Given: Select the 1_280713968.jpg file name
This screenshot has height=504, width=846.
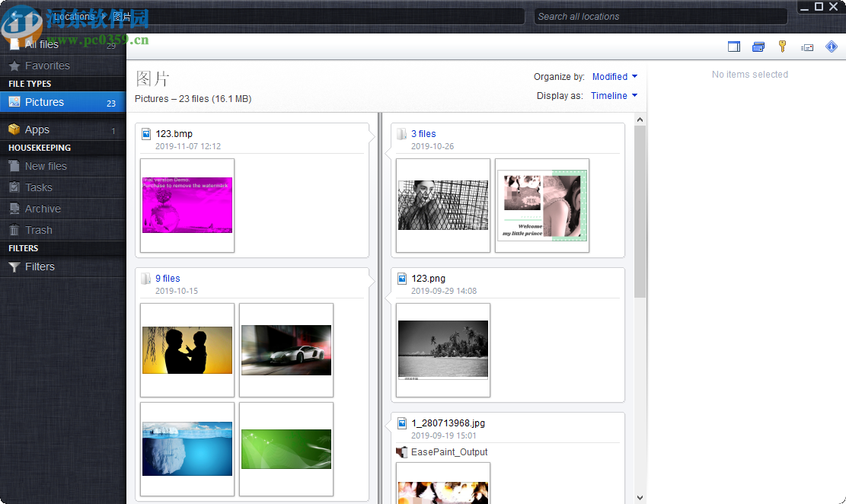Looking at the screenshot, I should (448, 423).
